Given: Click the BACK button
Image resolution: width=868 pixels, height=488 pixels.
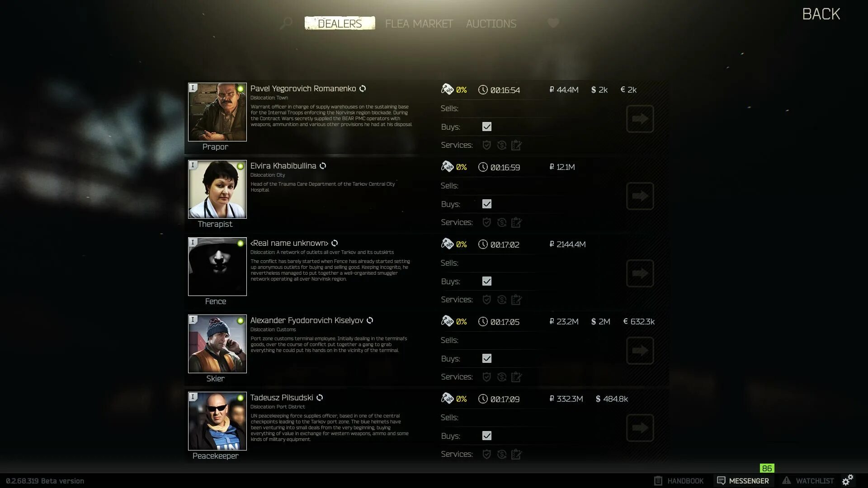Looking at the screenshot, I should click(x=821, y=14).
